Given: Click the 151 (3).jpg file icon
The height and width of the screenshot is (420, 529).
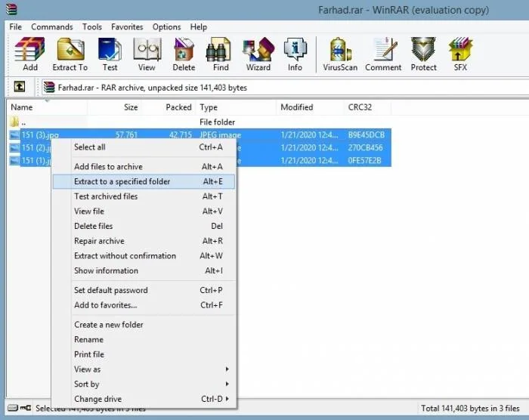Looking at the screenshot, I should tap(14, 135).
